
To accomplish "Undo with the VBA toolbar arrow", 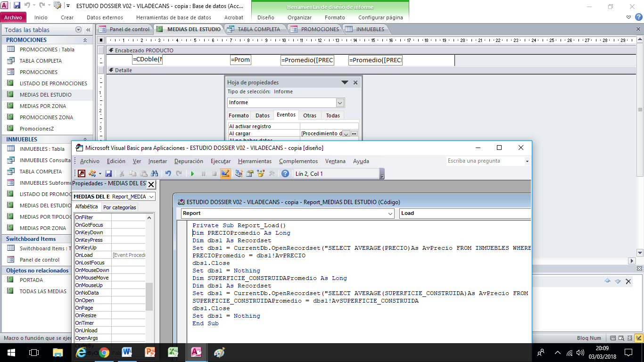I will point(168,173).
